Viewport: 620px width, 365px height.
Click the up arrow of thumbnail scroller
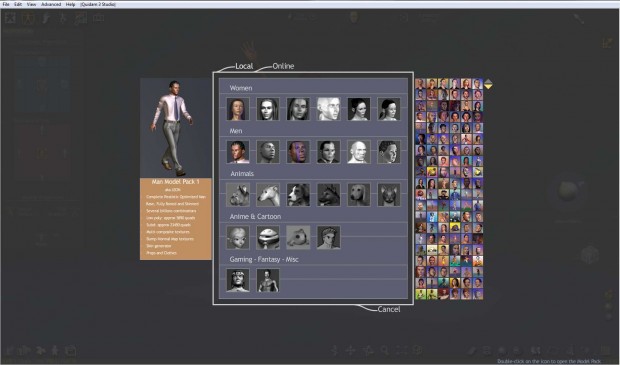click(x=488, y=81)
